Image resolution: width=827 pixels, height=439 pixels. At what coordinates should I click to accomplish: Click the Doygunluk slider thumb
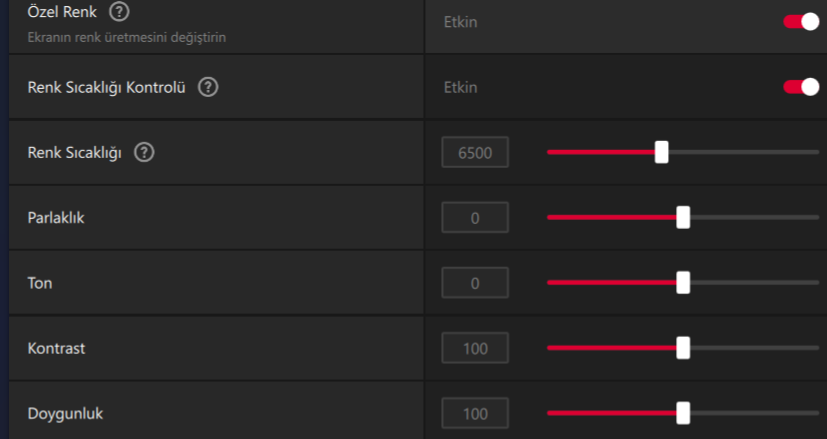[683, 413]
